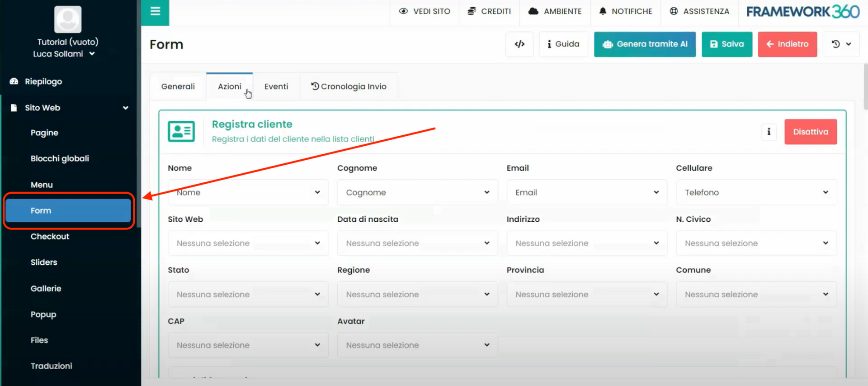Collapse the Sito Web sidebar section

click(125, 108)
